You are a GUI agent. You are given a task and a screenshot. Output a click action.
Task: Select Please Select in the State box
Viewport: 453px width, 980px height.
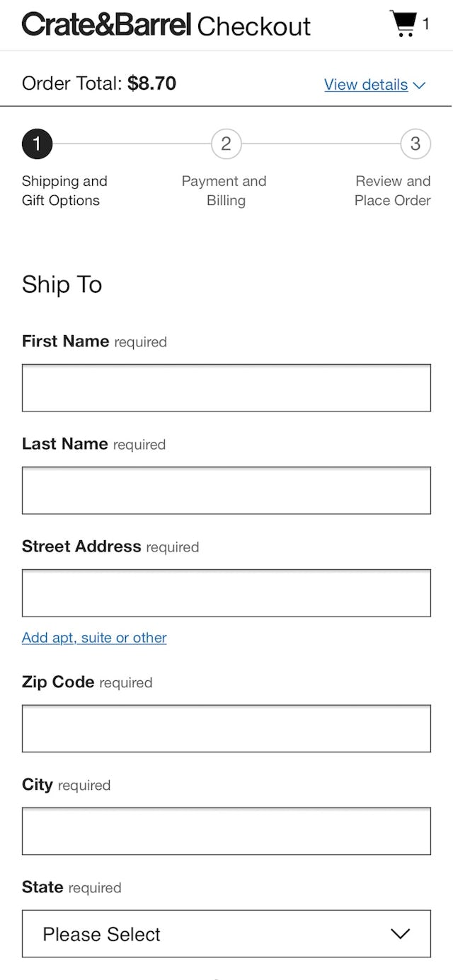[101, 934]
